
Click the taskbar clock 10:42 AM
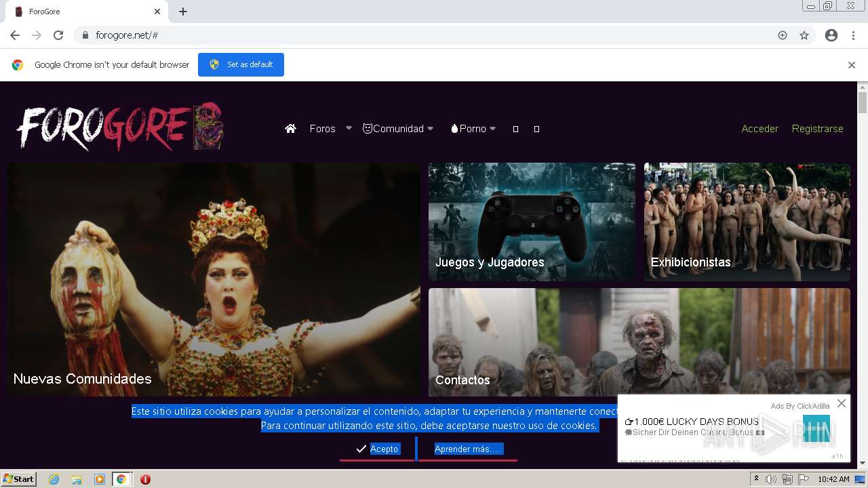pyautogui.click(x=833, y=479)
